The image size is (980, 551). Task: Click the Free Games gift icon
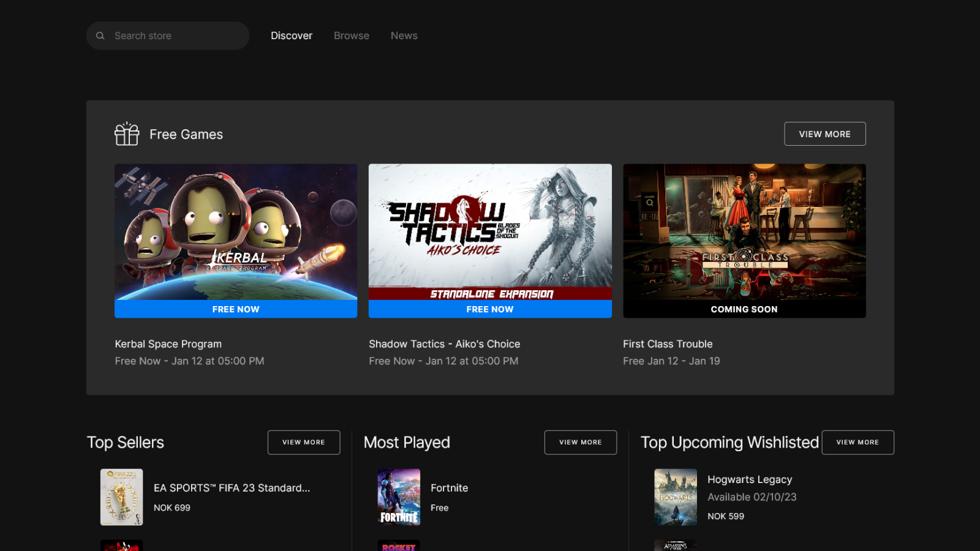[x=127, y=133]
